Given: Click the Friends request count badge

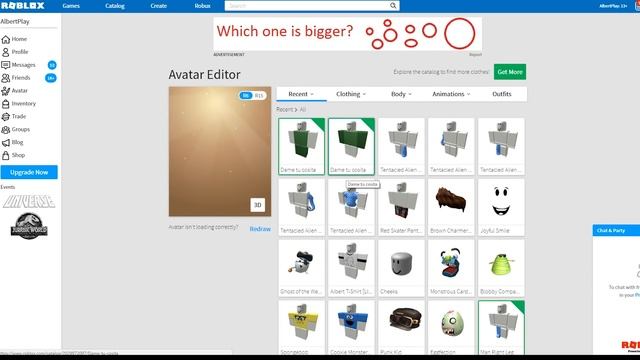Looking at the screenshot, I should pyautogui.click(x=51, y=78).
